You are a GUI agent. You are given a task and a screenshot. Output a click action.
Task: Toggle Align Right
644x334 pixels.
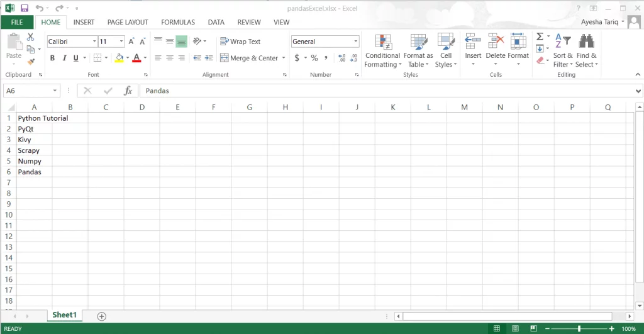click(x=181, y=58)
